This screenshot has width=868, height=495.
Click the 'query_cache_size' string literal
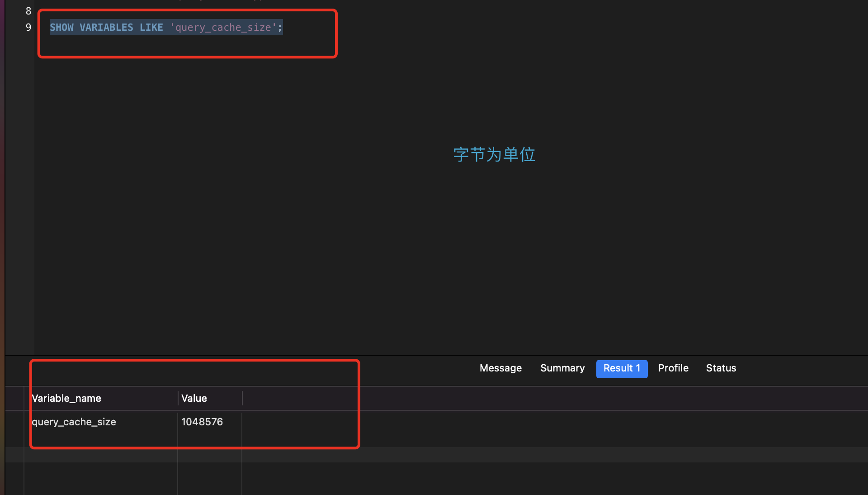(223, 28)
